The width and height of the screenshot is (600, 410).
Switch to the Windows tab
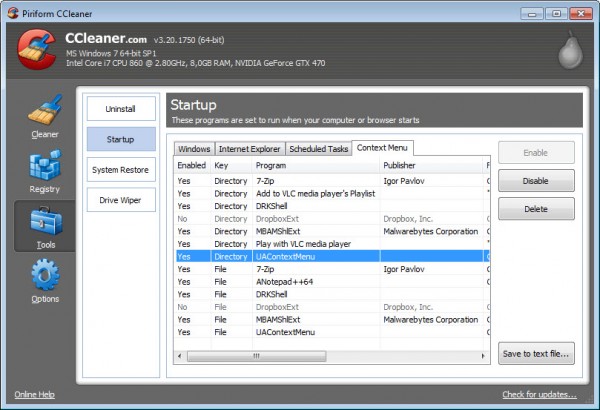194,149
